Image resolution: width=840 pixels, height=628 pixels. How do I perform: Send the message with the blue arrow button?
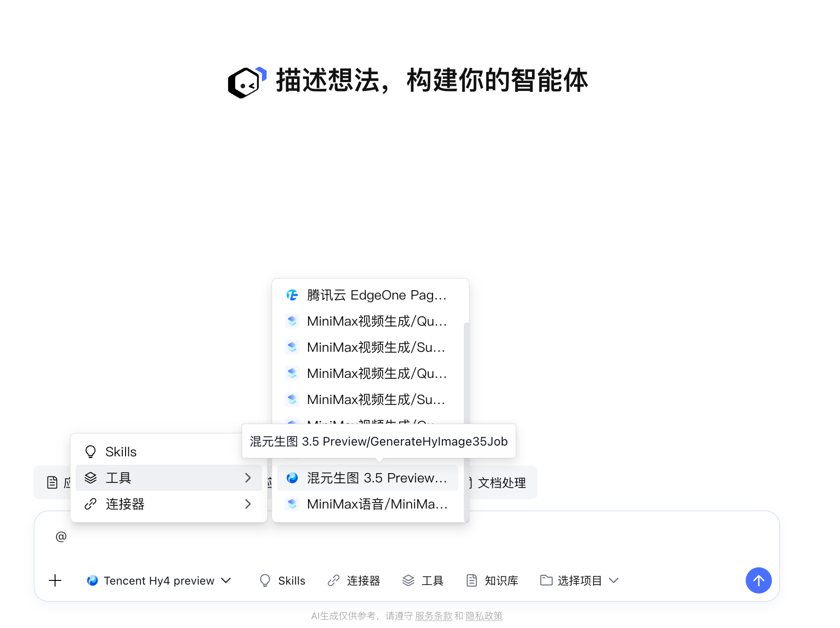pyautogui.click(x=758, y=580)
